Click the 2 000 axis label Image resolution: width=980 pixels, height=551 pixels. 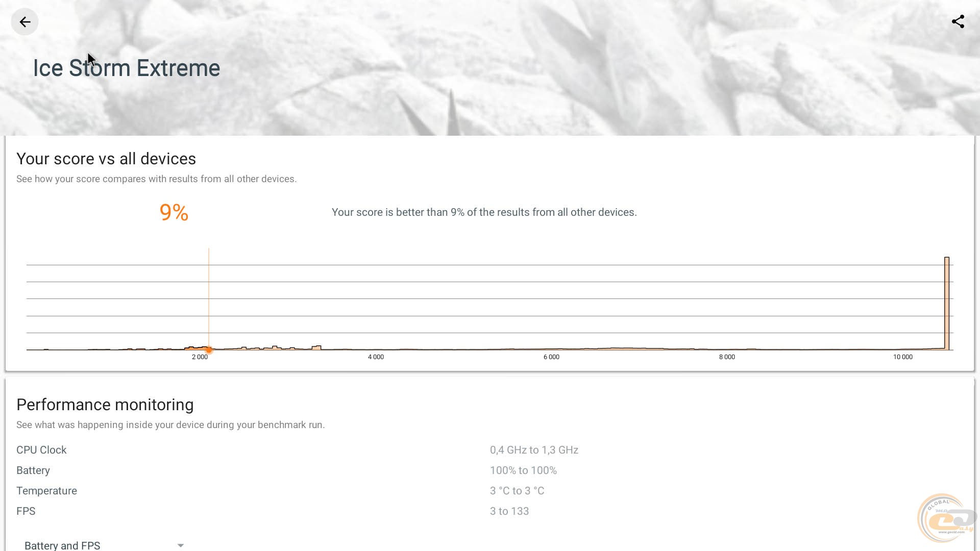(200, 357)
